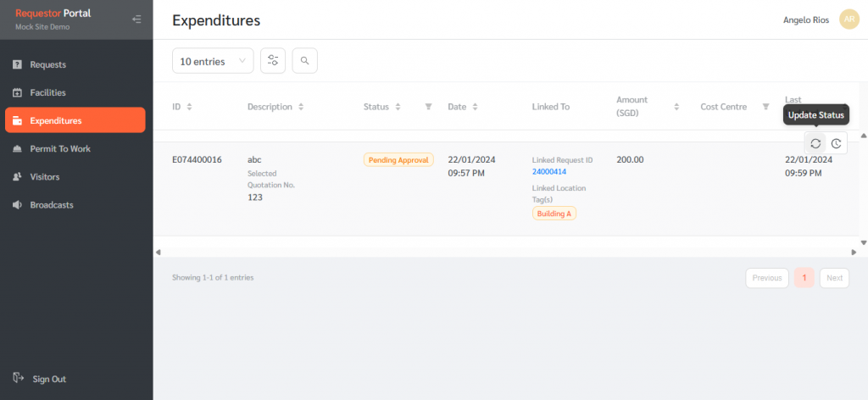Viewport: 868px width, 400px height.
Task: Filter by the Cost Centre funnel icon
Action: [765, 107]
